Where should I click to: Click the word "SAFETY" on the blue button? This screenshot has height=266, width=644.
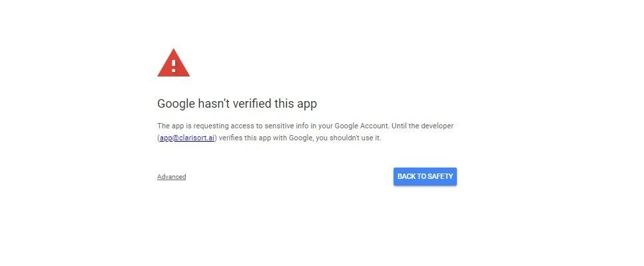click(440, 177)
